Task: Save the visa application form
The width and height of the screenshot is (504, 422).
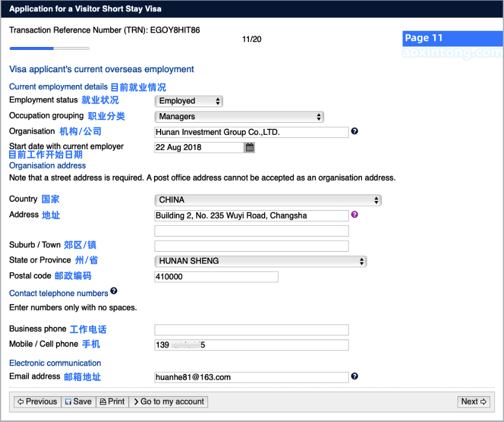Action: (78, 402)
